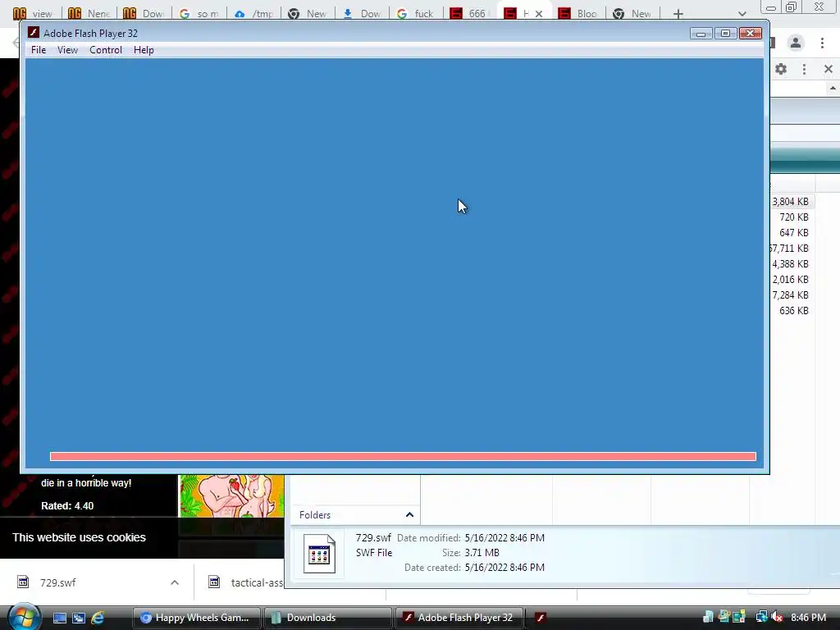Viewport: 840px width, 630px height.
Task: Click the second Flash taskbar icon
Action: 541,618
